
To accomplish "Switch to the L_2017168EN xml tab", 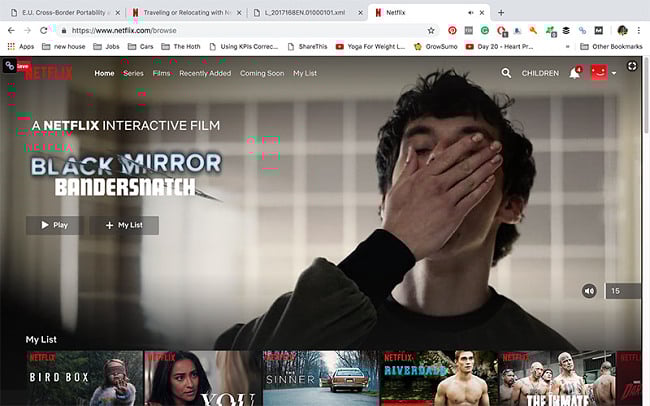I will tap(308, 13).
